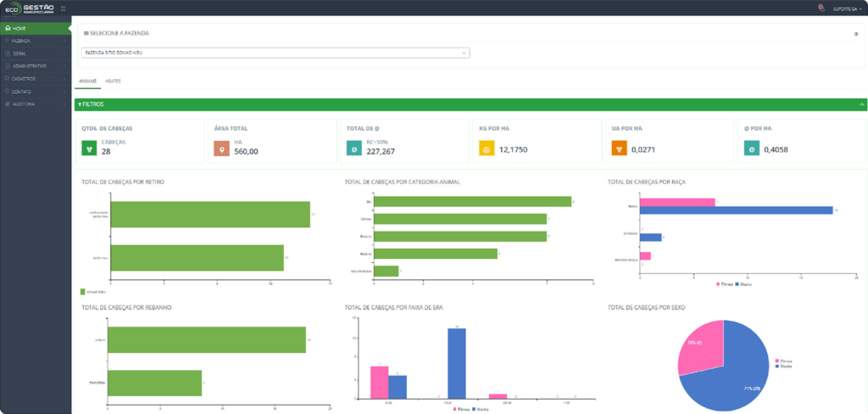868x414 pixels.
Task: Switch to the Abates tab
Action: click(x=113, y=81)
